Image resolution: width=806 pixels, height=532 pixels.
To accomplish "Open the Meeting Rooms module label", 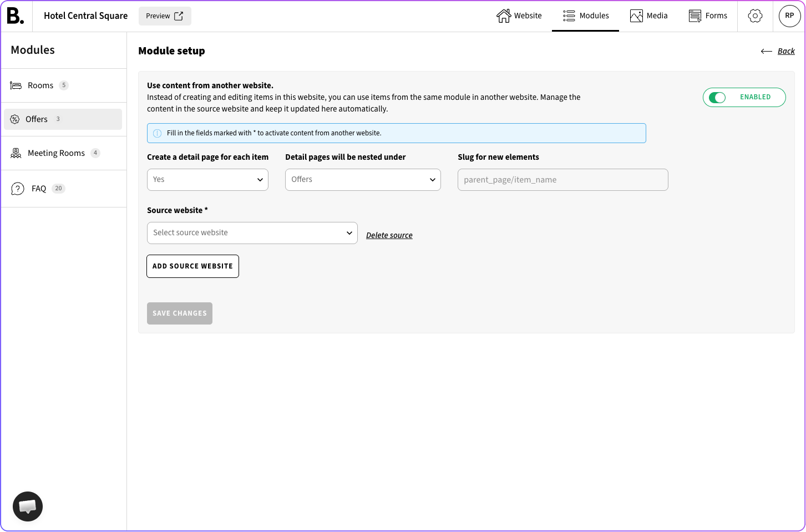I will pyautogui.click(x=56, y=153).
